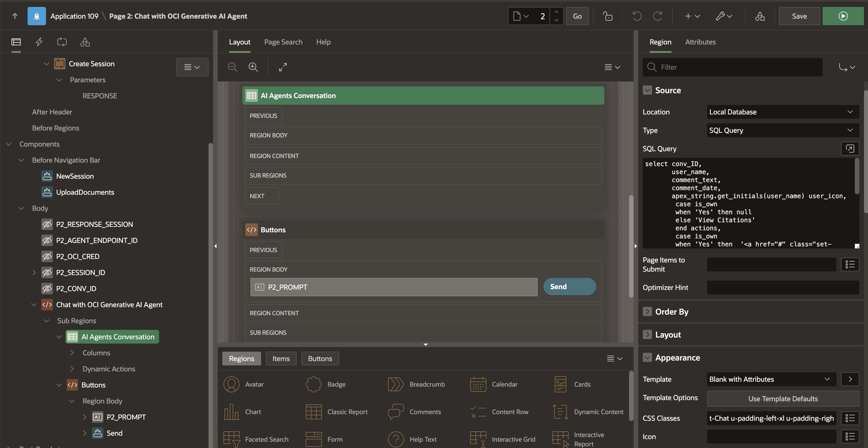The width and height of the screenshot is (868, 448).
Task: Click the Run page play button
Action: click(843, 16)
